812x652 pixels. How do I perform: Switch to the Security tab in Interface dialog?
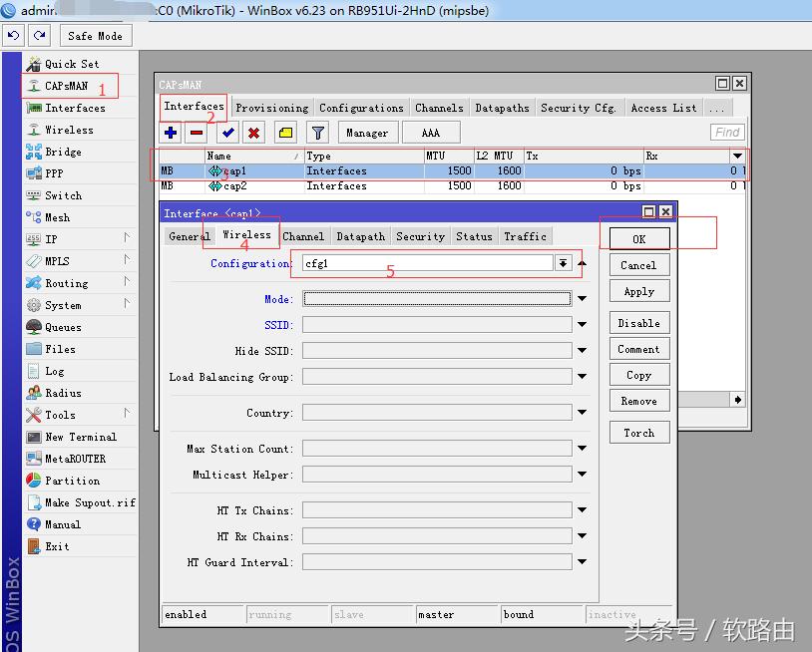click(x=419, y=236)
